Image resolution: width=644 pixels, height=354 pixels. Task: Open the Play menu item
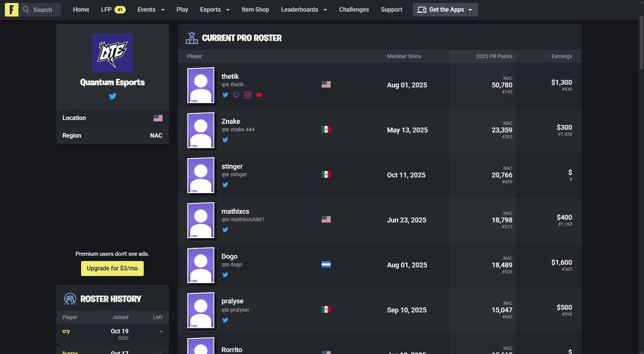pyautogui.click(x=182, y=10)
